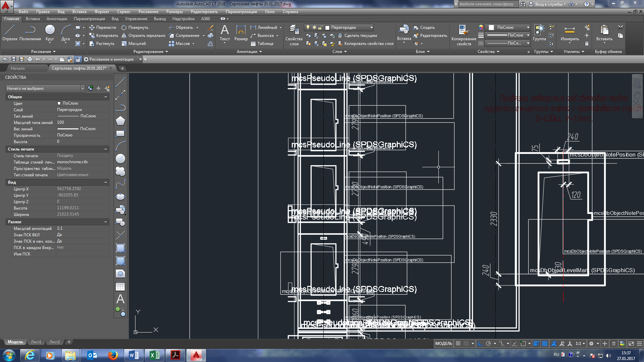
Task: Click the Модель space tab
Action: [x=14, y=341]
